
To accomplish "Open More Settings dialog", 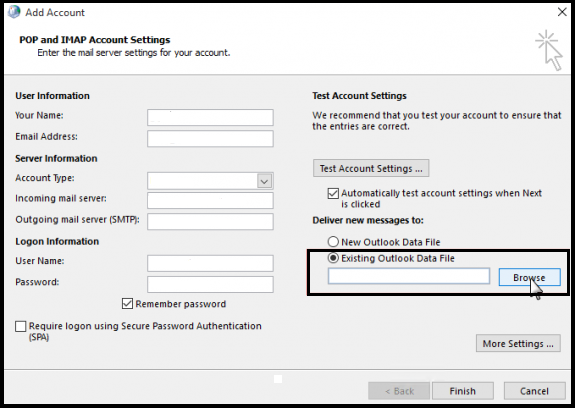I will click(518, 343).
